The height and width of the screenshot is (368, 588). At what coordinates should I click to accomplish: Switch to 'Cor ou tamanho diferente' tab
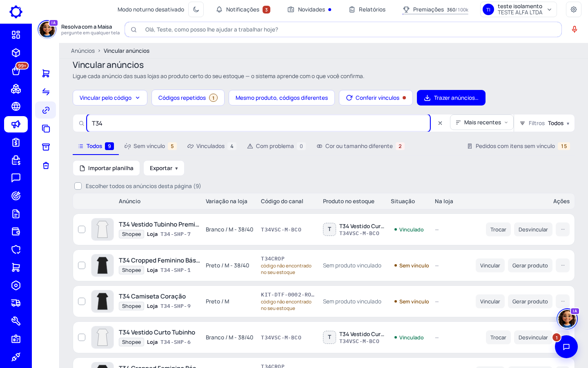(361, 146)
